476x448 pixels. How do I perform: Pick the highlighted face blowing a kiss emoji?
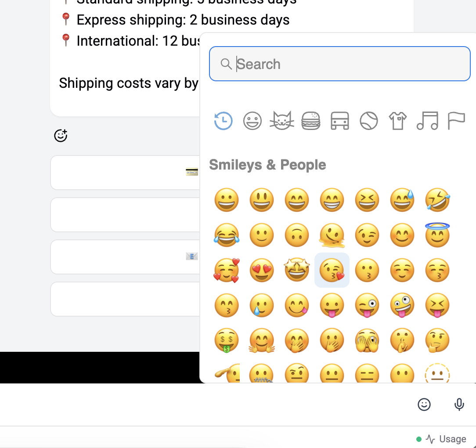(332, 270)
